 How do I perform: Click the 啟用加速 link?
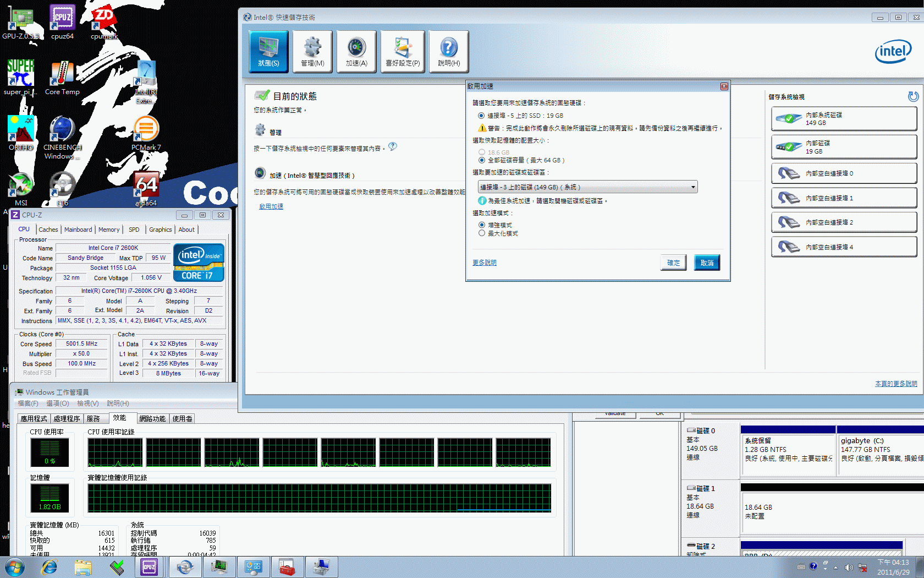271,206
